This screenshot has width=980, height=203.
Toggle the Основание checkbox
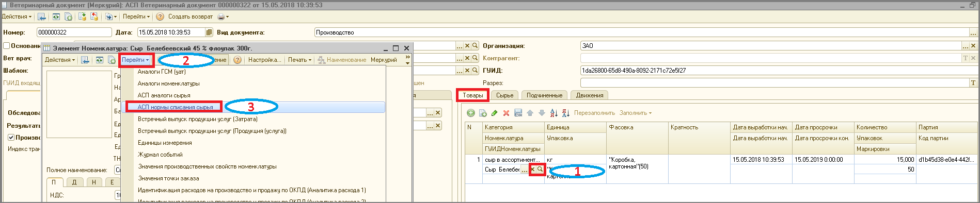[x=7, y=46]
